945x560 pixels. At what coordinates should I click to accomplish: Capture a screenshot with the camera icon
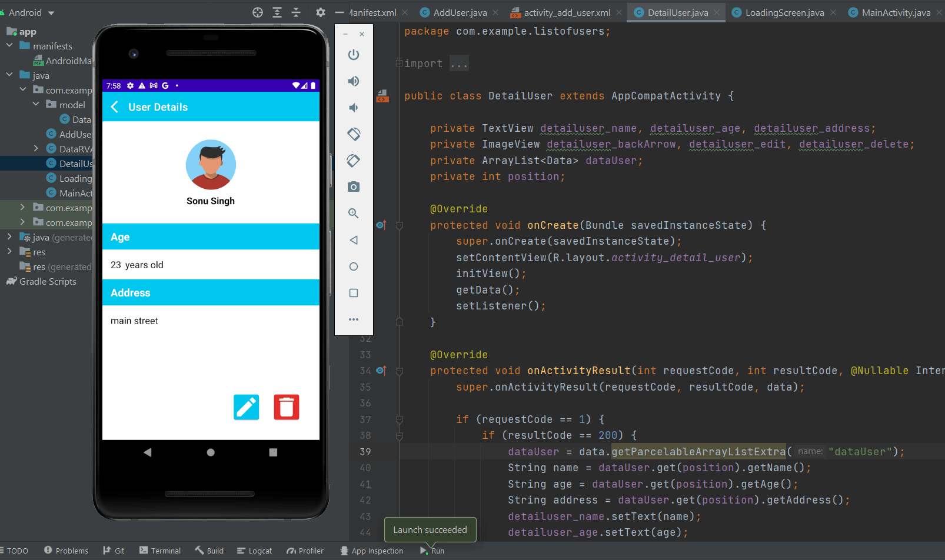click(x=354, y=186)
